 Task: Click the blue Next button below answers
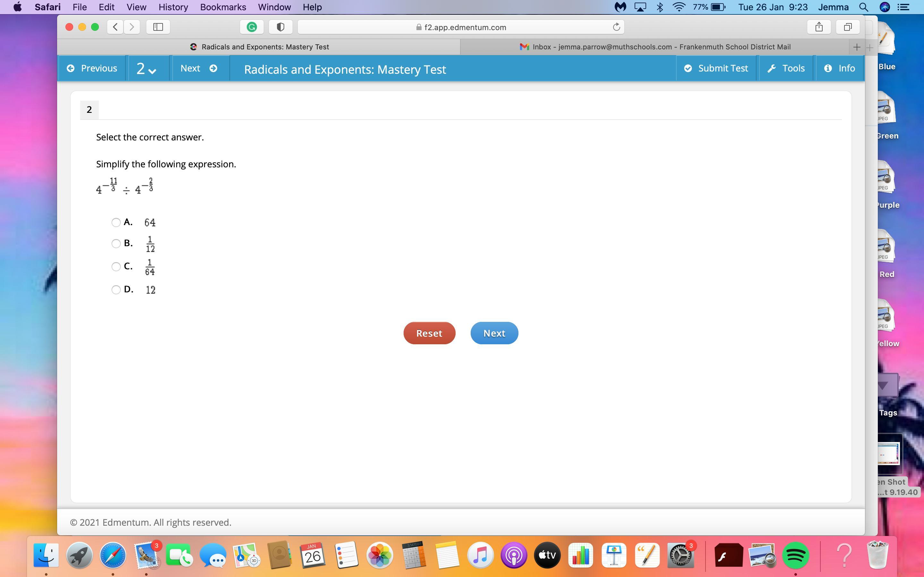[x=494, y=333]
